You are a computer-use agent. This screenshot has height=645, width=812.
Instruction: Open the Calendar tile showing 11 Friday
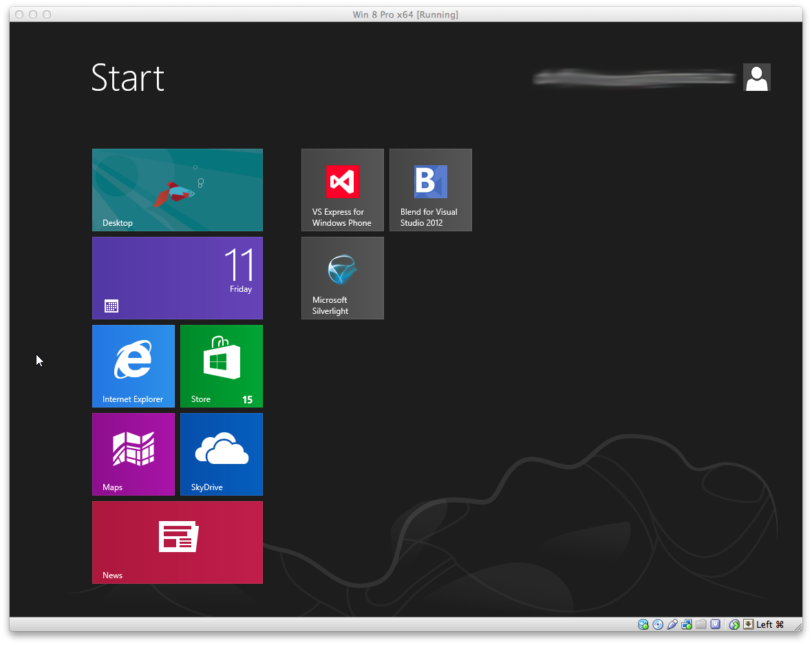(177, 277)
